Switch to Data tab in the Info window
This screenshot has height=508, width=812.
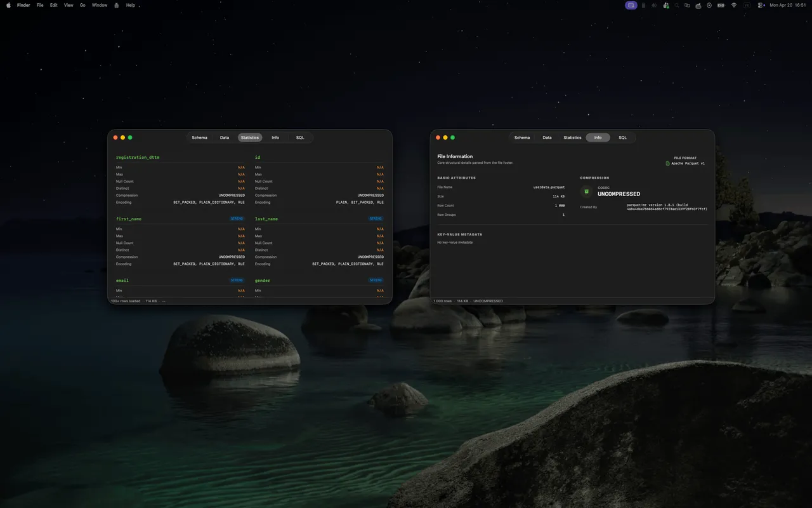tap(547, 138)
